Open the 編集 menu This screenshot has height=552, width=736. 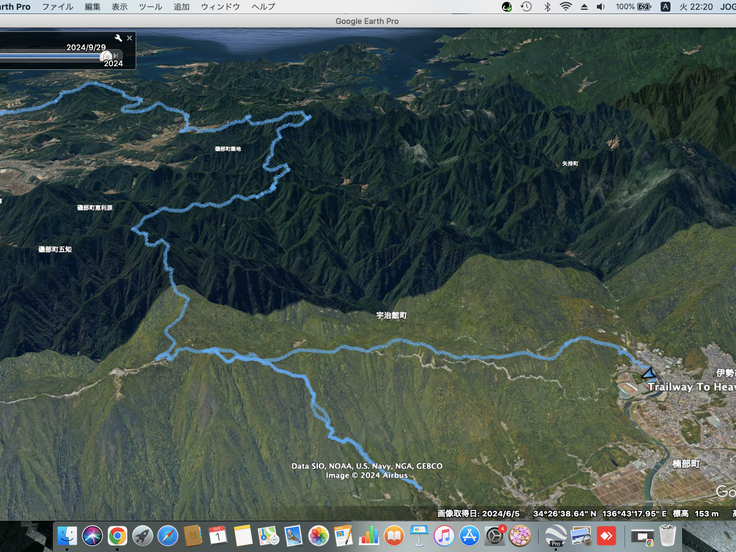93,6
